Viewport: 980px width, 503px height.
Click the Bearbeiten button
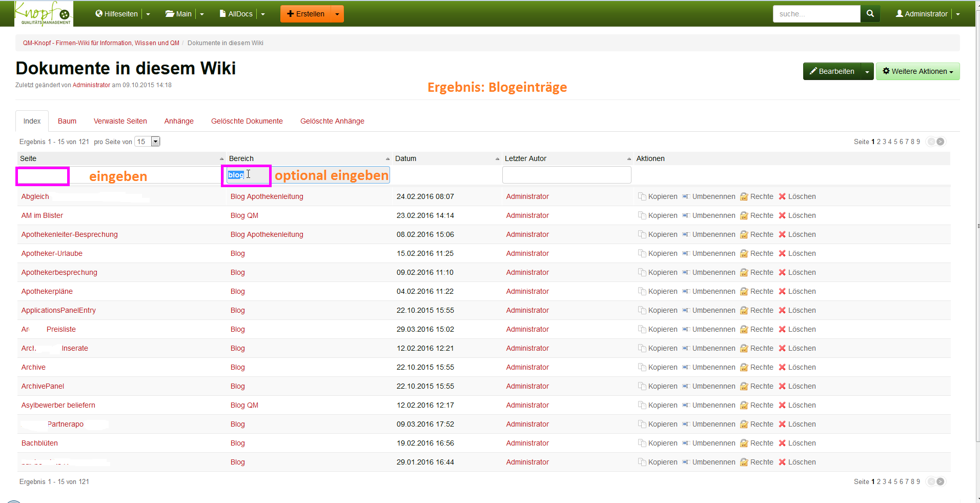[831, 71]
